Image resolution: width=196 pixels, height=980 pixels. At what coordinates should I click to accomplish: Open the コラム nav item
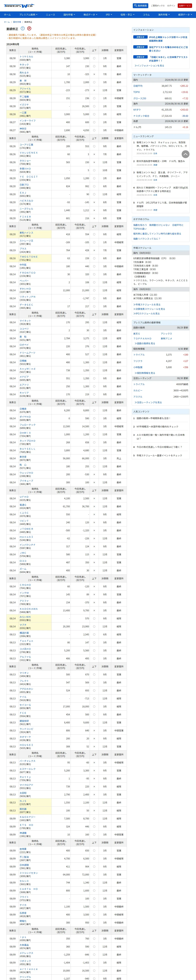coord(146,15)
